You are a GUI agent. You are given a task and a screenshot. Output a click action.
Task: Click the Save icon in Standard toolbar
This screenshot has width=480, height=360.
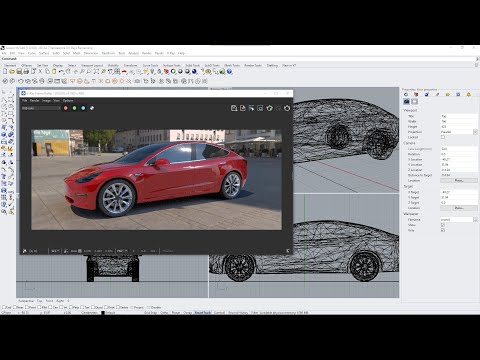point(19,71)
